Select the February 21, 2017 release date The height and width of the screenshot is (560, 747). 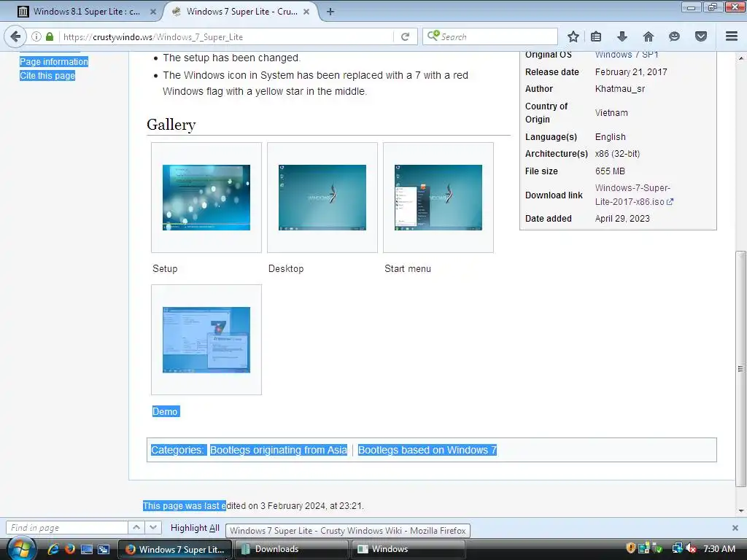click(631, 72)
